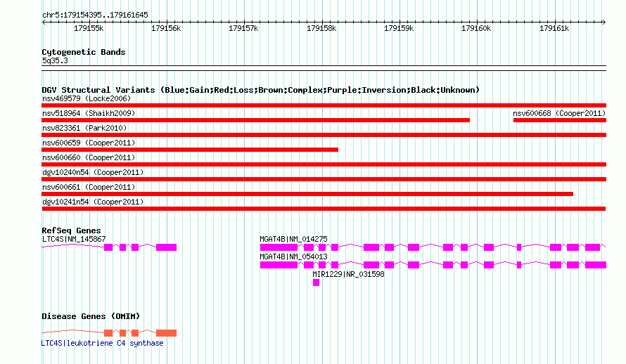Click the Cytogenetic Bands track title

84,52
